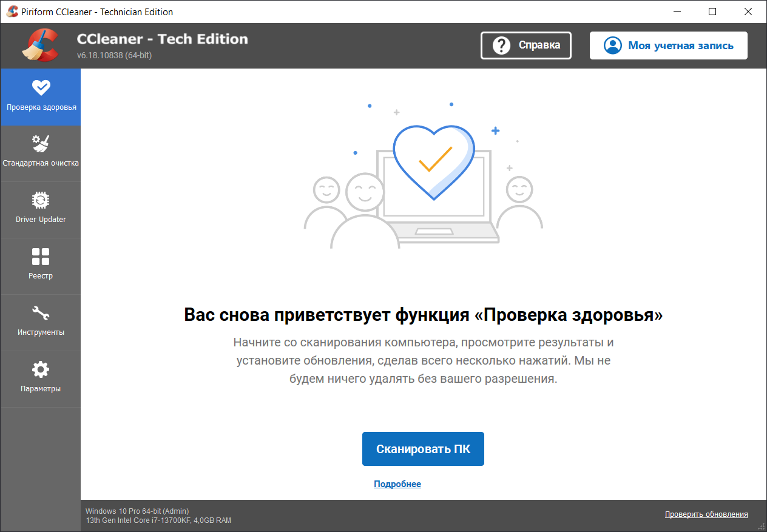Select the Стандартная очистка tab label

41,163
